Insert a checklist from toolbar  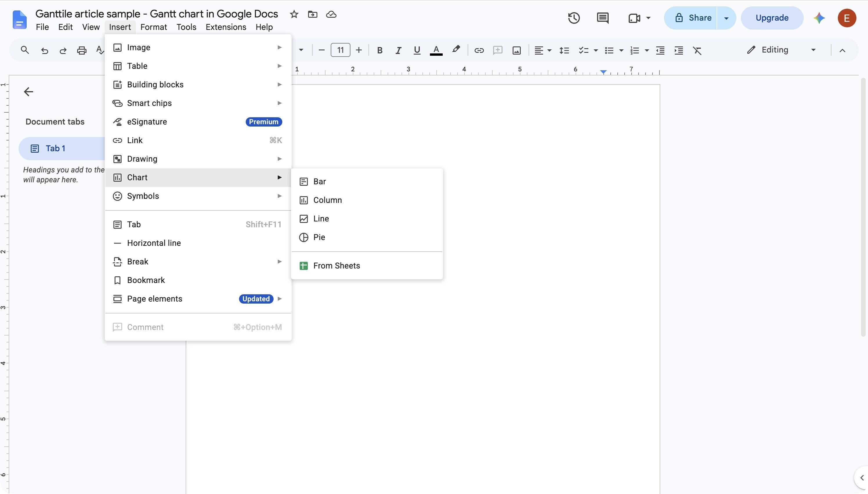[x=583, y=50]
